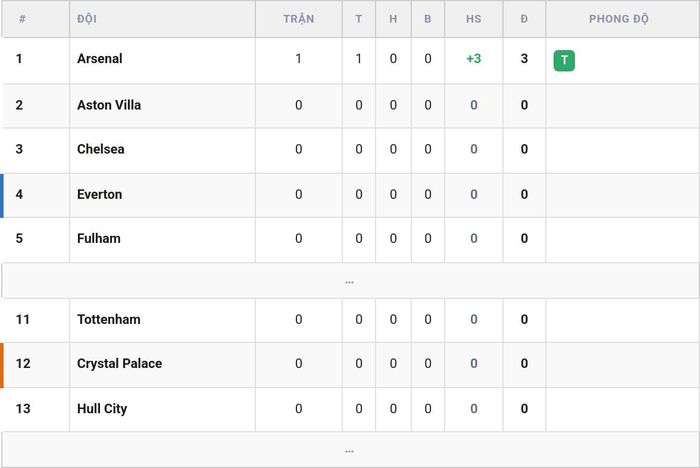
Task: Sort by the HS column header
Action: coord(474,19)
